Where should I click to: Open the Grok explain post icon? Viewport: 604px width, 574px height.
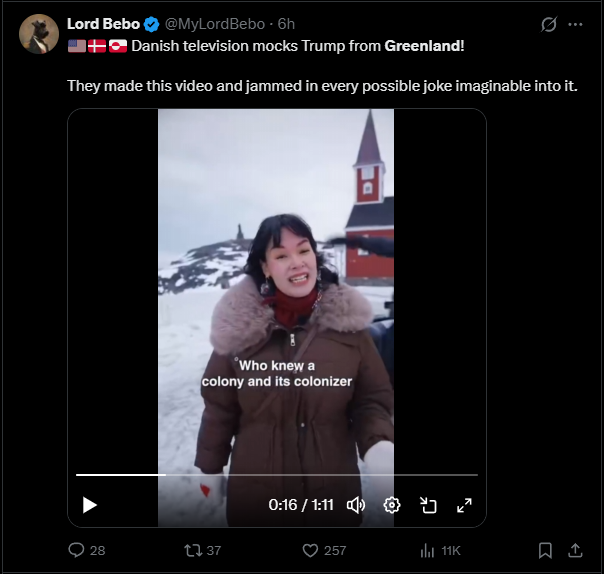point(548,24)
